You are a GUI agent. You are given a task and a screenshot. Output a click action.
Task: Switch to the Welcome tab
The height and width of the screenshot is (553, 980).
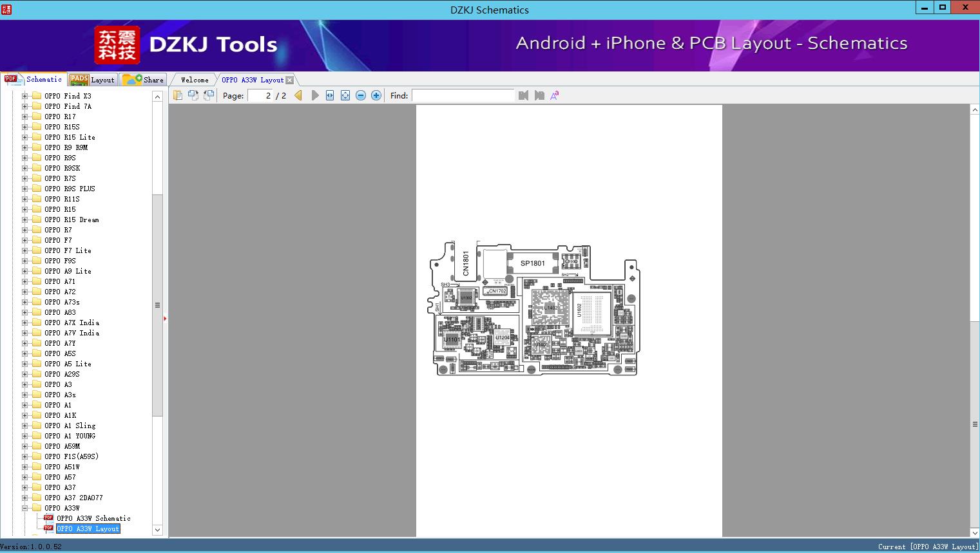[195, 80]
